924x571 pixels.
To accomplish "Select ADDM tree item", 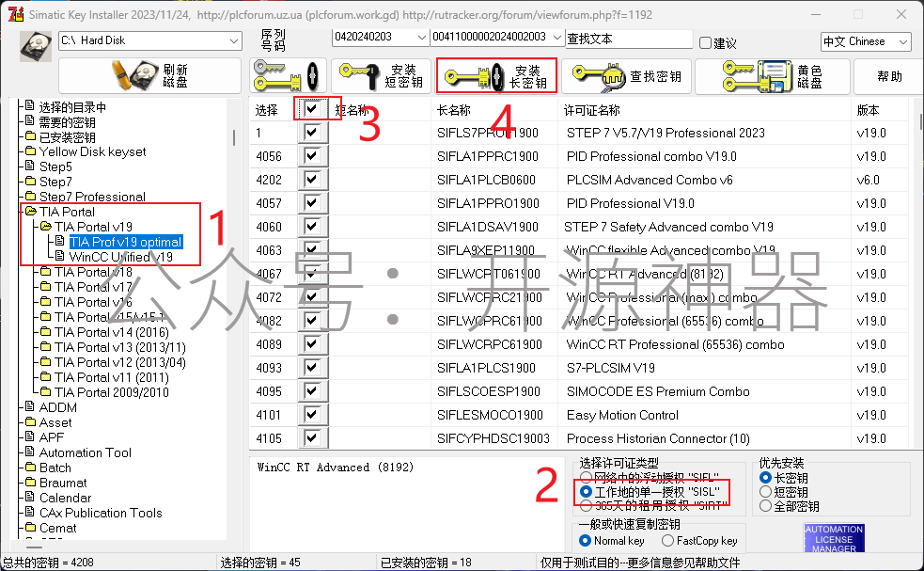I will (57, 407).
